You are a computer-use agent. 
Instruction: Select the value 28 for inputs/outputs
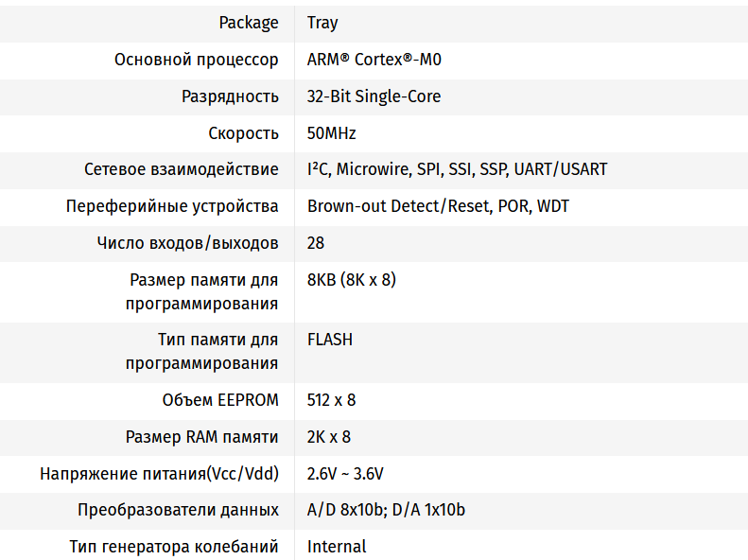(x=316, y=243)
